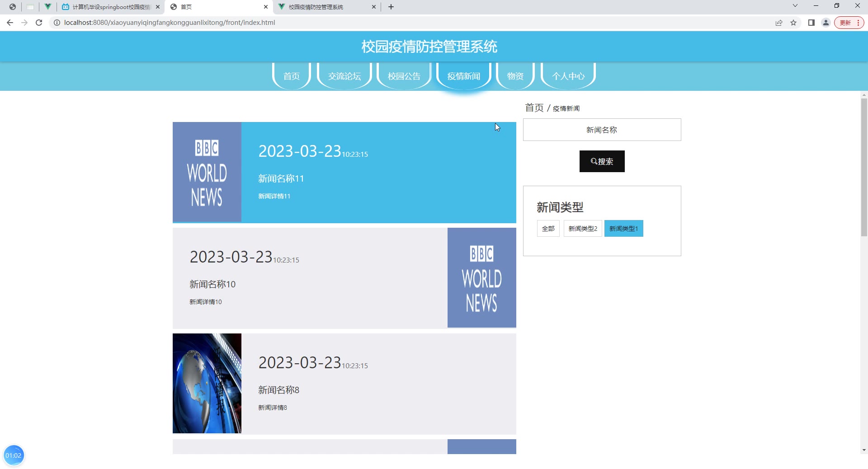The image size is (868, 469).
Task: Click the 首页 breadcrumb link
Action: 534,108
